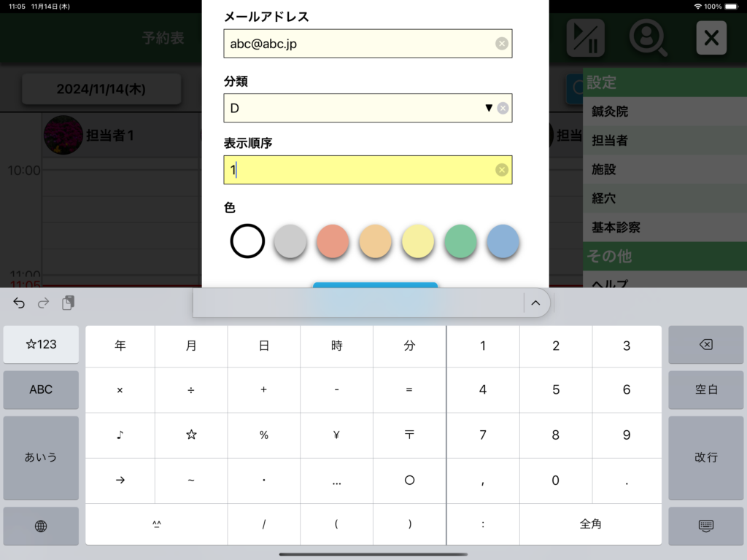Clear the 分類 selection
Viewport: 747px width, 560px height.
coord(503,108)
